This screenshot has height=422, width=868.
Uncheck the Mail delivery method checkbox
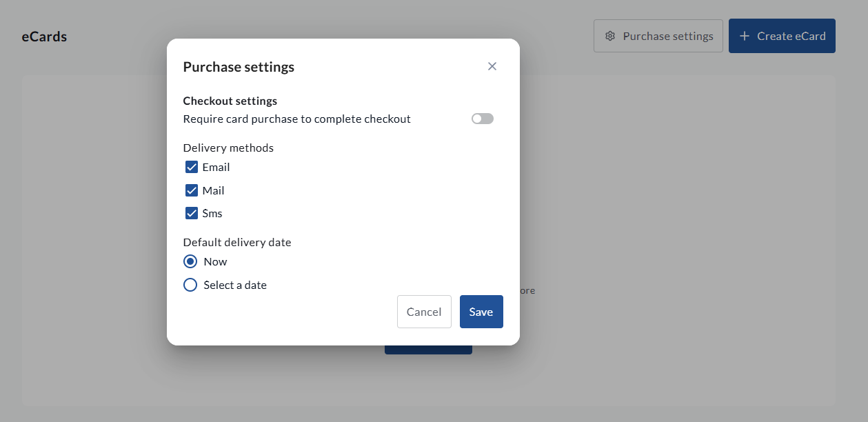[x=192, y=190]
